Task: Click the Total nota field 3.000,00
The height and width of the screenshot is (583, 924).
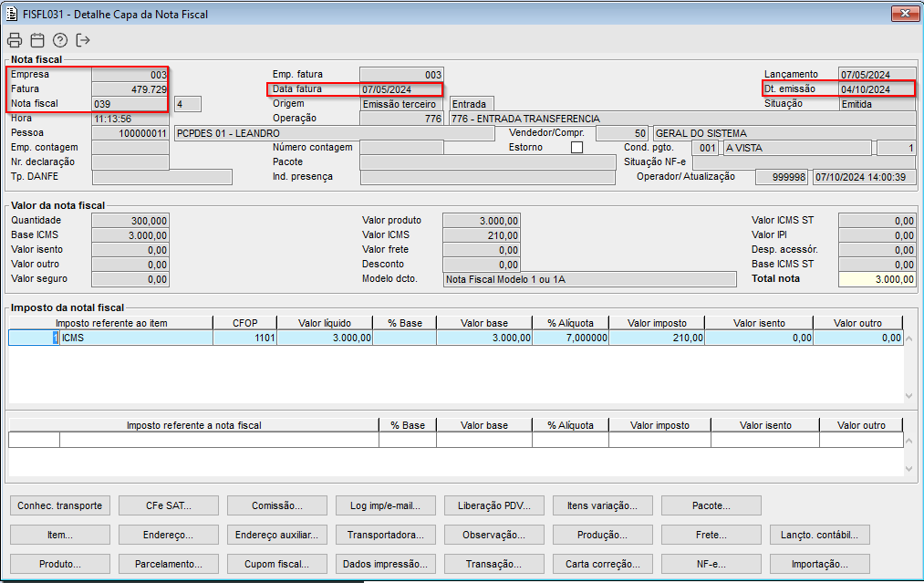Action: pos(877,279)
